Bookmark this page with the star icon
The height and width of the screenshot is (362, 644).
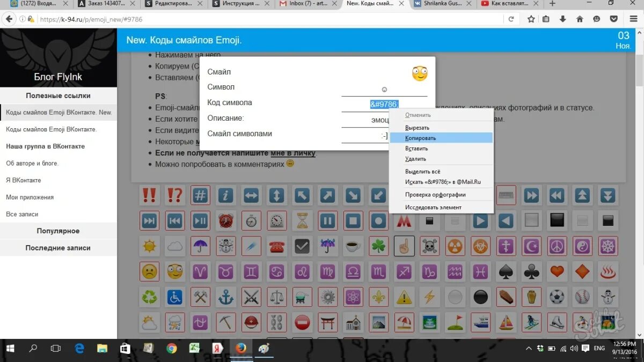coord(531,19)
